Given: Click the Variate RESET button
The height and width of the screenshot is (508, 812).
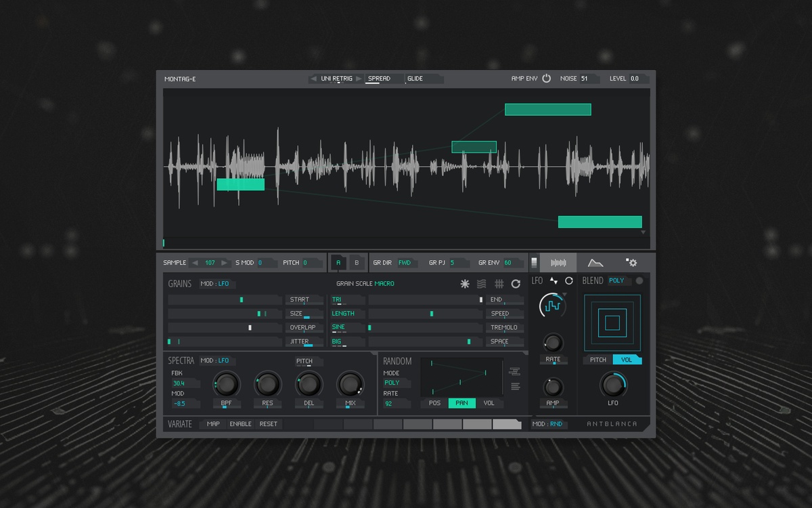Looking at the screenshot, I should pos(269,424).
